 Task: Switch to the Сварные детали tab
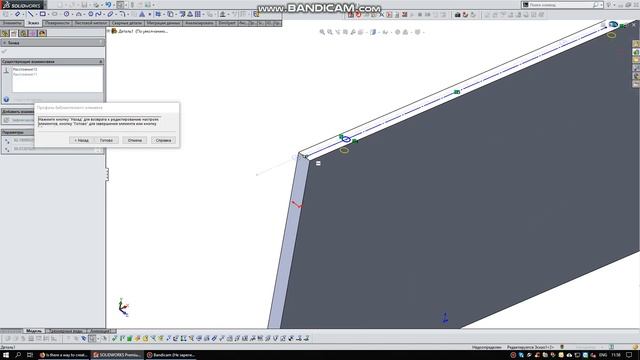click(x=127, y=23)
